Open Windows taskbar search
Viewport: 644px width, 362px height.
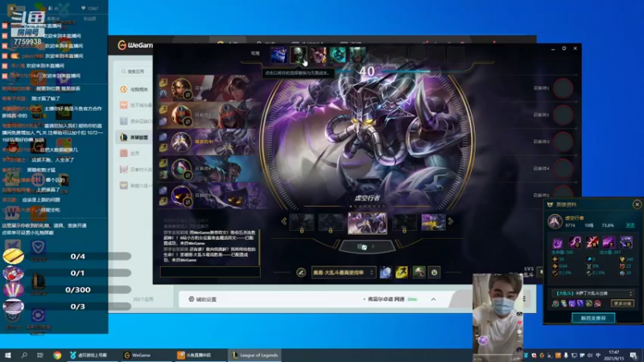24,355
